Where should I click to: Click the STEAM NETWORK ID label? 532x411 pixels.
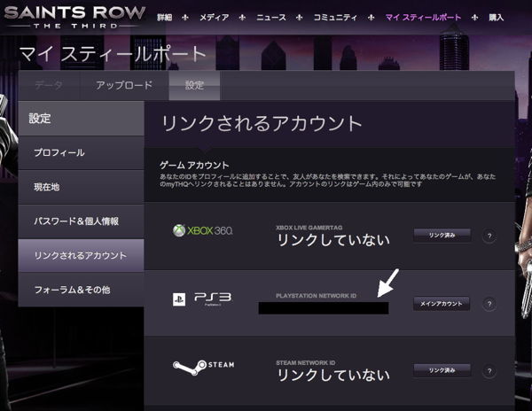coord(305,363)
